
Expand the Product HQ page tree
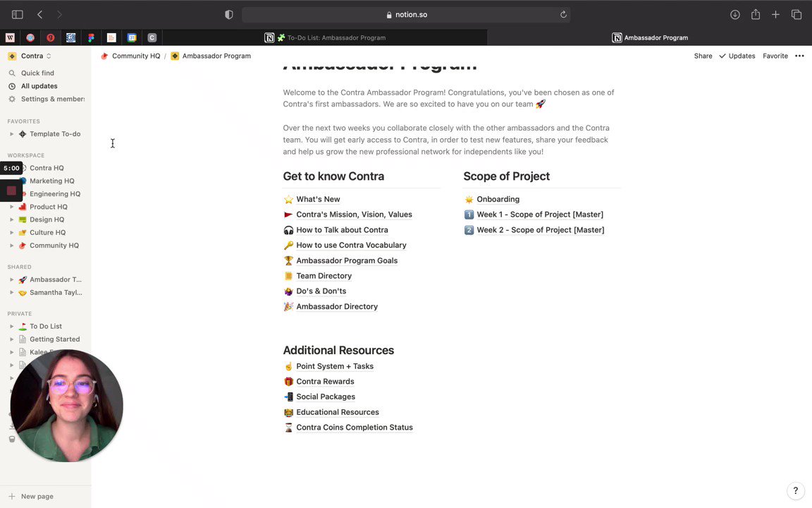tap(11, 207)
